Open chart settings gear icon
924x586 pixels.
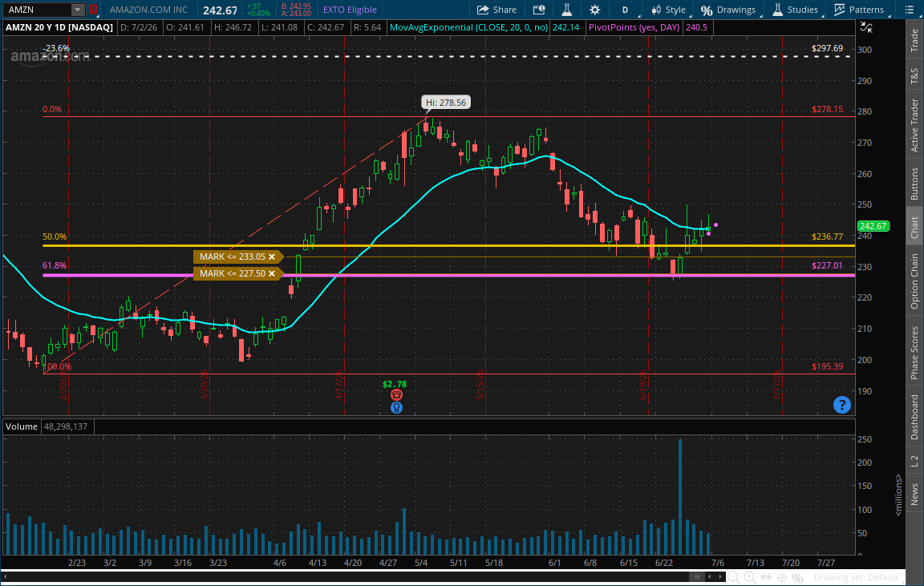[x=594, y=10]
